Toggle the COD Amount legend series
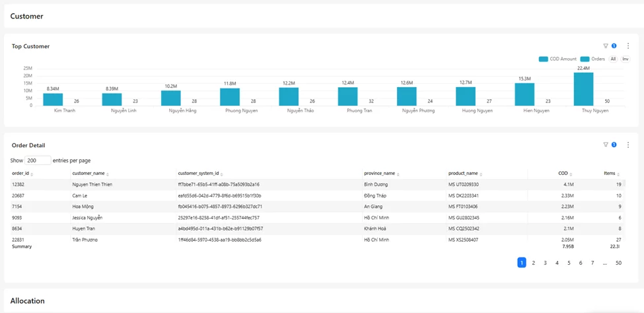 point(557,59)
